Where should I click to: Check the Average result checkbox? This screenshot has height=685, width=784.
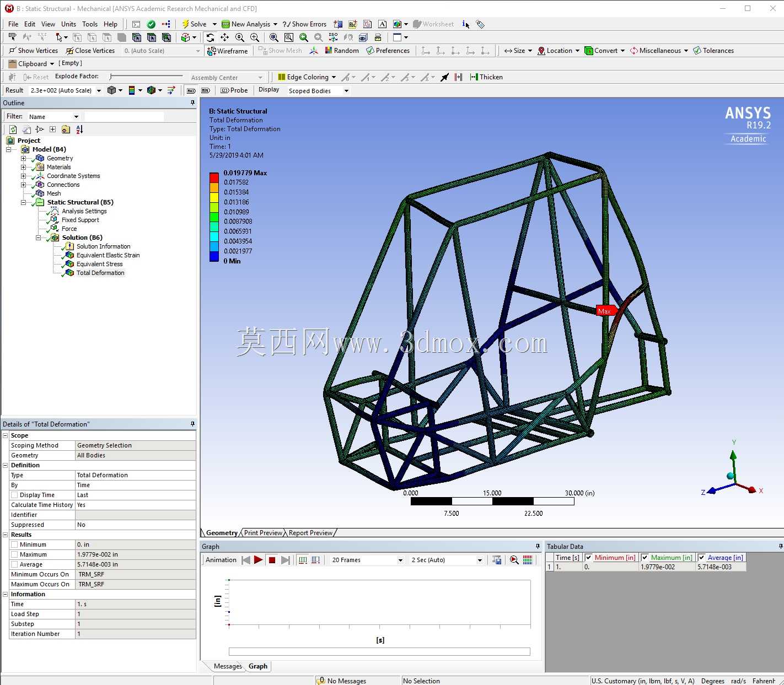click(14, 564)
